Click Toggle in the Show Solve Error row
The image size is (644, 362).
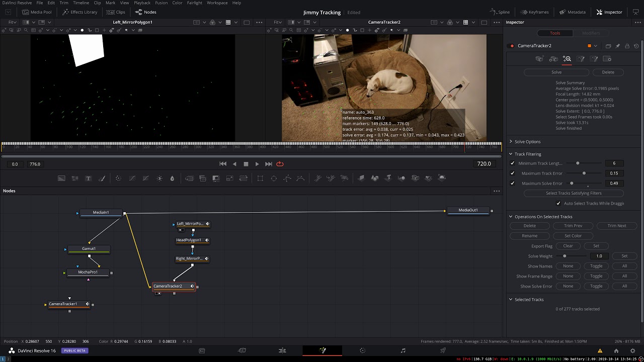pos(596,286)
